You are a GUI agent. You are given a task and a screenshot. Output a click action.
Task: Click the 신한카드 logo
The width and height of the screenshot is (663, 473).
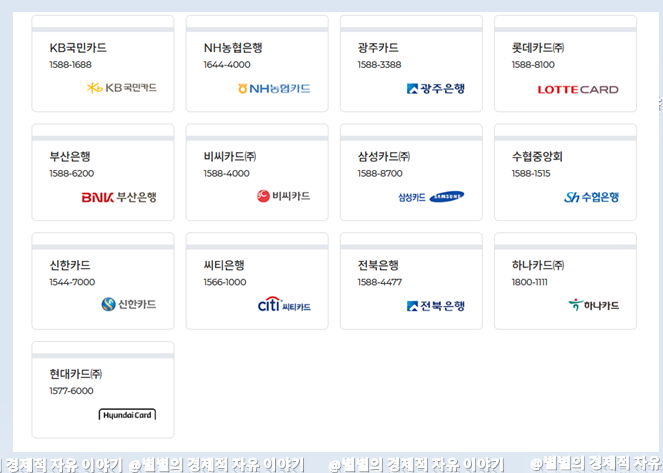pos(129,304)
